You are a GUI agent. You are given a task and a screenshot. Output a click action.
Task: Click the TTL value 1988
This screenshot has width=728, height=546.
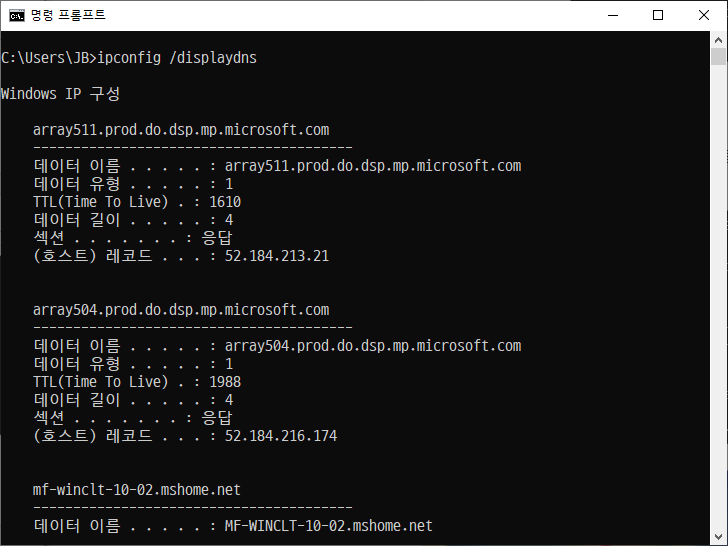point(225,382)
